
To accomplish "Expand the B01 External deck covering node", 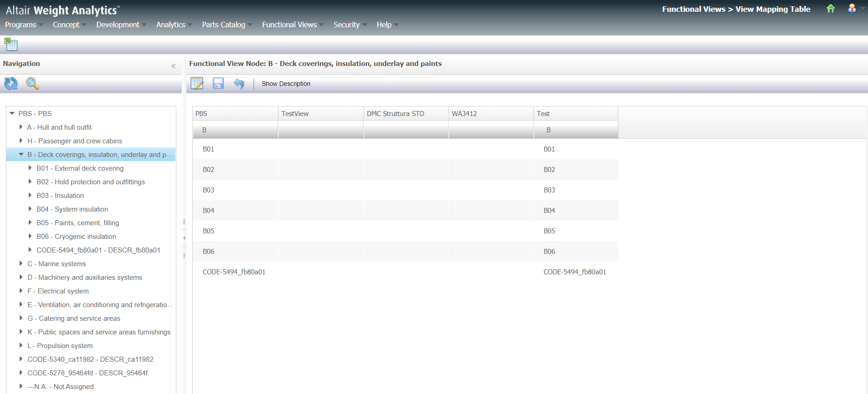I will (30, 168).
